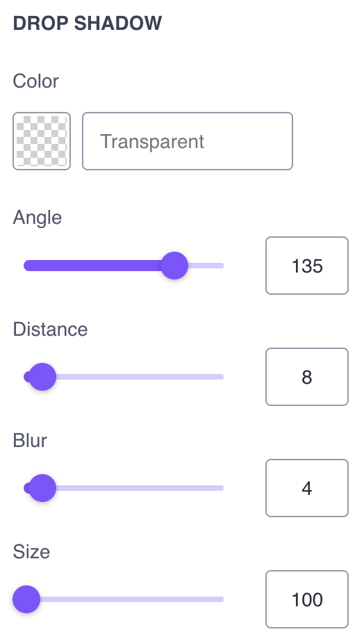364x641 pixels.
Task: Click the DROP SHADOW section heading
Action: pos(88,24)
